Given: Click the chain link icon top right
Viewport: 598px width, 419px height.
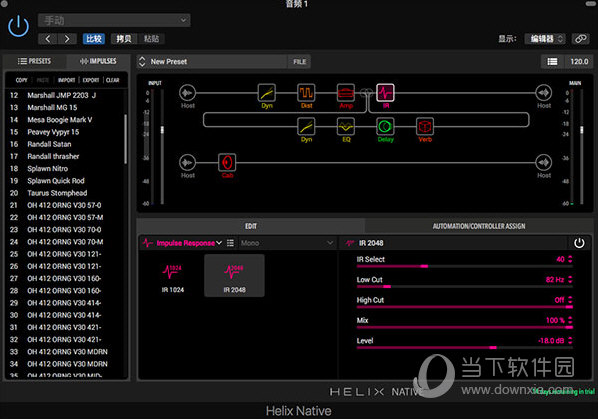Looking at the screenshot, I should point(581,39).
